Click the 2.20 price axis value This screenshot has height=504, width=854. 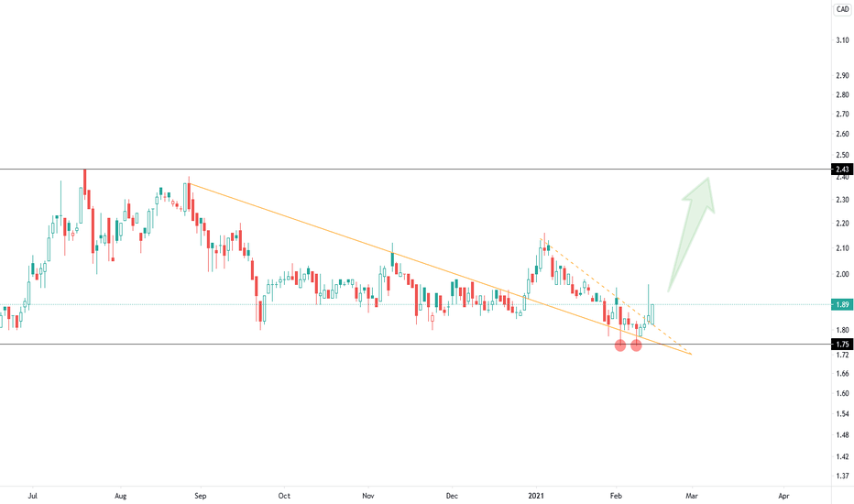click(x=842, y=224)
